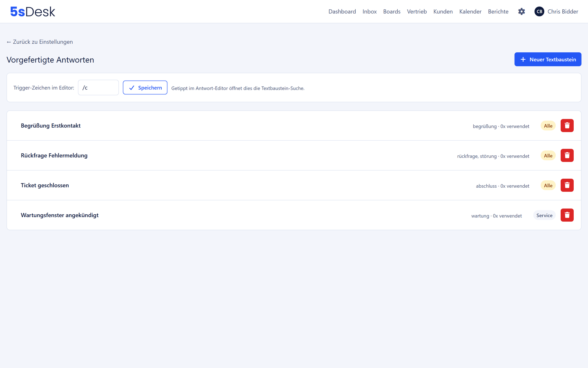The image size is (588, 368).
Task: Open the settings gear icon
Action: (521, 11)
